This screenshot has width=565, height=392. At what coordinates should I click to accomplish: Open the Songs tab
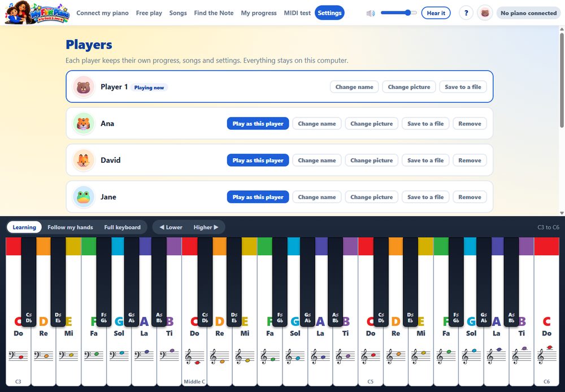pos(178,13)
